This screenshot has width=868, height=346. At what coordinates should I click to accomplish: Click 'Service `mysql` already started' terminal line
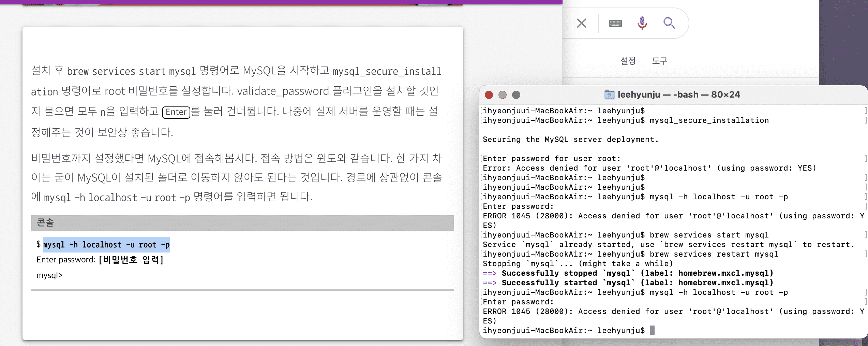pyautogui.click(x=669, y=244)
